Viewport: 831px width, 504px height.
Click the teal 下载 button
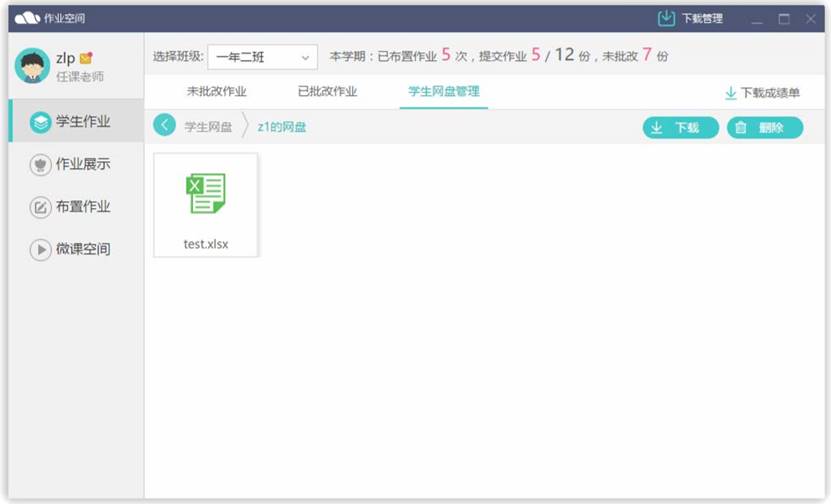(x=680, y=128)
